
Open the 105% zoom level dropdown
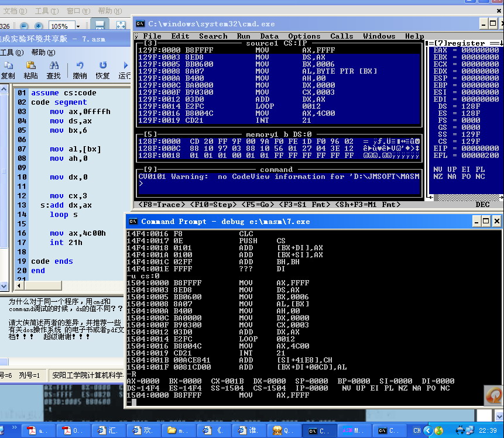pyautogui.click(x=78, y=26)
